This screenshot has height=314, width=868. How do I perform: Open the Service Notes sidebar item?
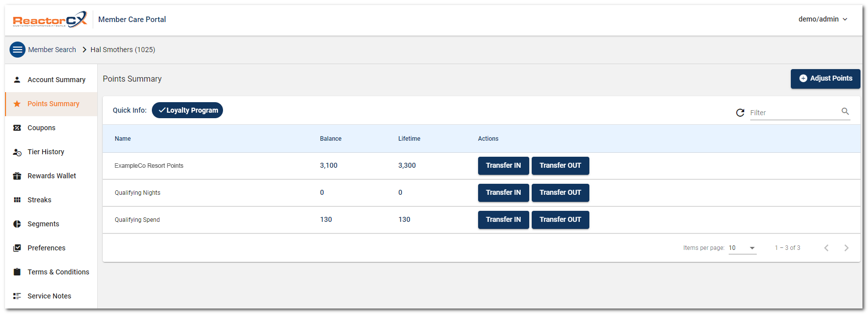[x=49, y=296]
